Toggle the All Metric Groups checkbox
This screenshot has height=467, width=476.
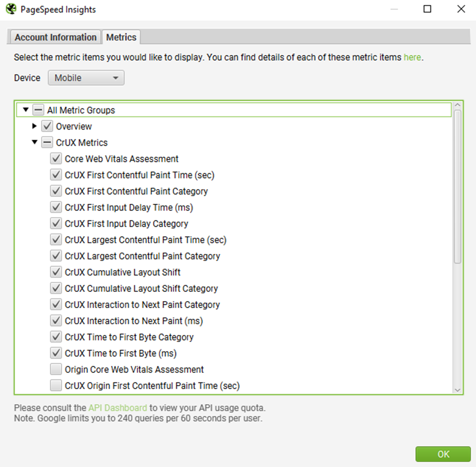coord(38,110)
